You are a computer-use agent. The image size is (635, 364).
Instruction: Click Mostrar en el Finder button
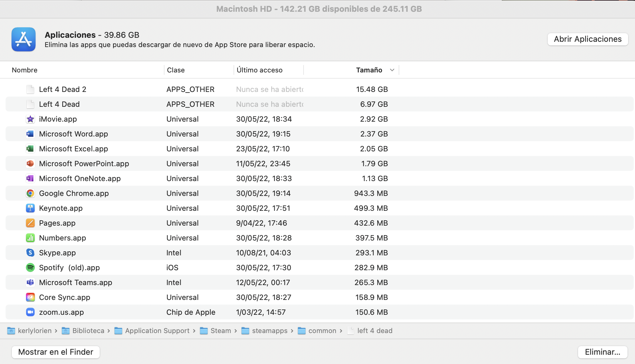coord(56,352)
